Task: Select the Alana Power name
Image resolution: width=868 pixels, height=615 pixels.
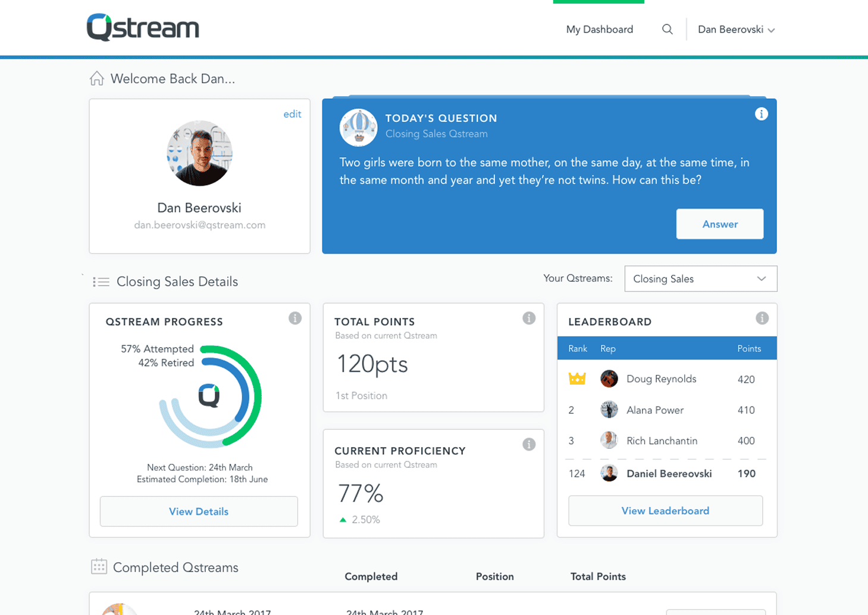Action: (x=655, y=410)
